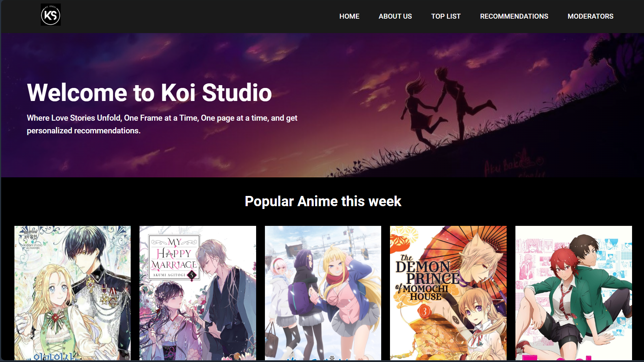Screen dimensions: 644x362
Task: Click the volume 5 badge on Happy Marriage
Action: (x=192, y=275)
